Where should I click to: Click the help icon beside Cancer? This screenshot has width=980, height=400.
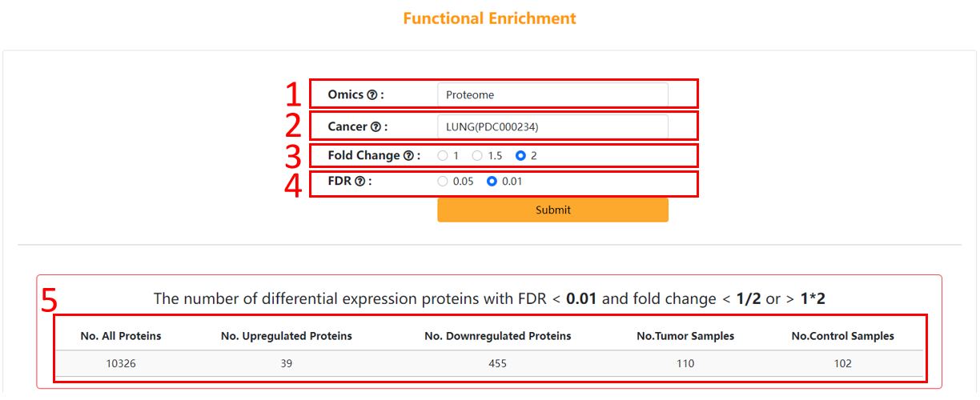[376, 127]
